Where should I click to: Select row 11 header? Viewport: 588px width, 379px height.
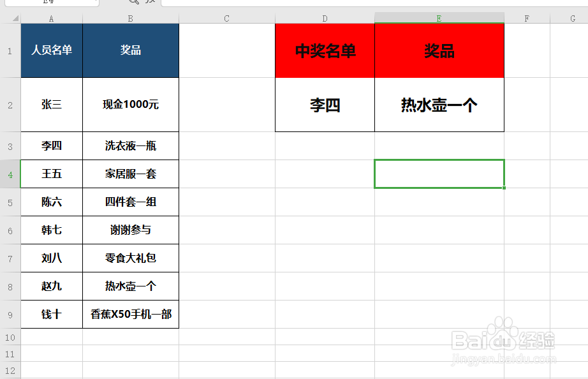tap(10, 353)
